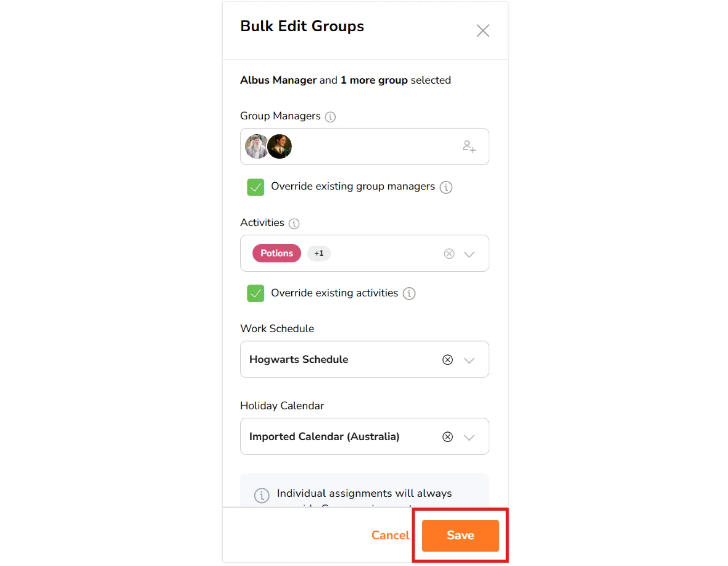Open the Holiday Calendar dropdown
This screenshot has width=728, height=566.
tap(469, 437)
